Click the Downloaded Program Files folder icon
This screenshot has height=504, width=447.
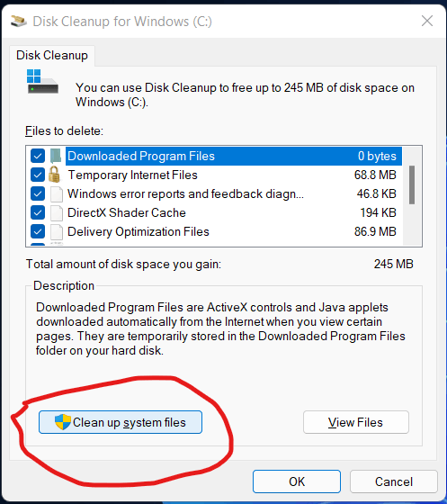point(56,157)
